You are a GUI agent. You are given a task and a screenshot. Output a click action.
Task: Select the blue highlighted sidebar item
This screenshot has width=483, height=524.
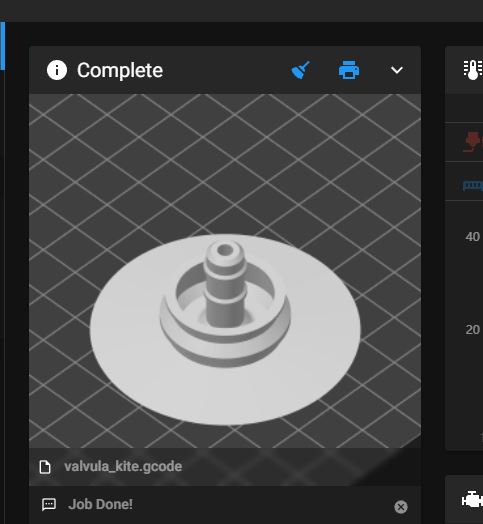pyautogui.click(x=3, y=45)
